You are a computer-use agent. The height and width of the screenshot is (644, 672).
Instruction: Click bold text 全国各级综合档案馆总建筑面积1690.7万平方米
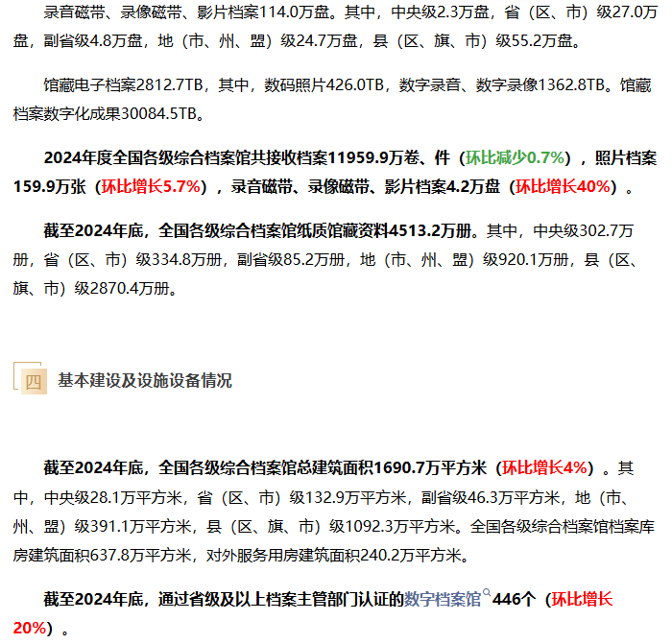point(325,469)
